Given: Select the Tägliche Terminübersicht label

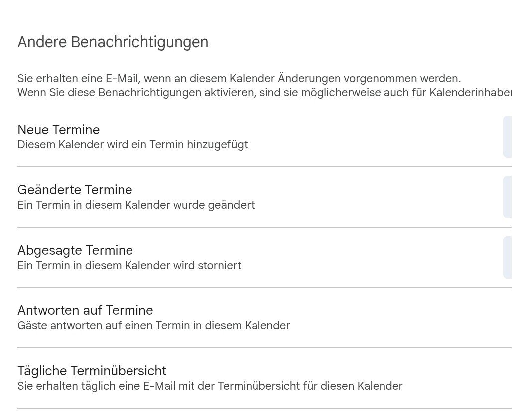Looking at the screenshot, I should 92,371.
